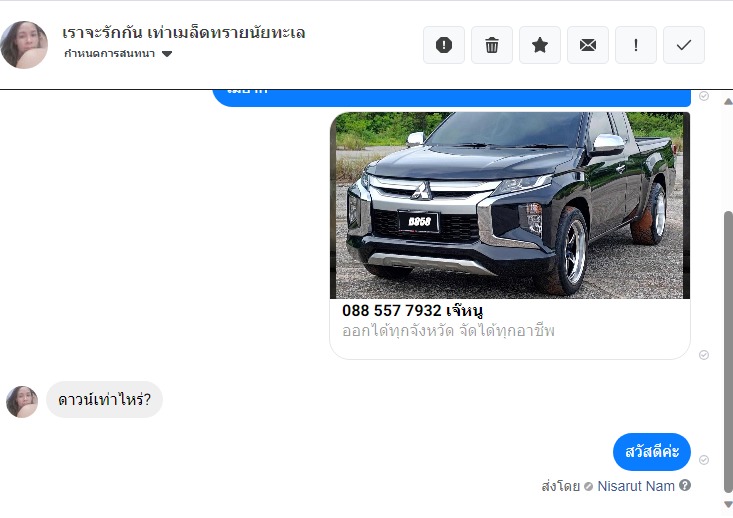Viewport: 733px width, 518px height.
Task: Click scrollbar up arrow in chat pane
Action: click(x=728, y=101)
